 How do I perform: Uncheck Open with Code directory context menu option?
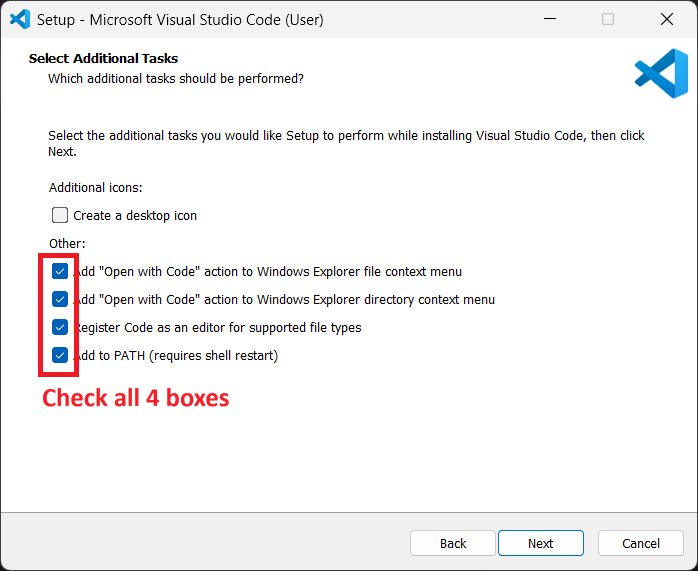pos(60,299)
